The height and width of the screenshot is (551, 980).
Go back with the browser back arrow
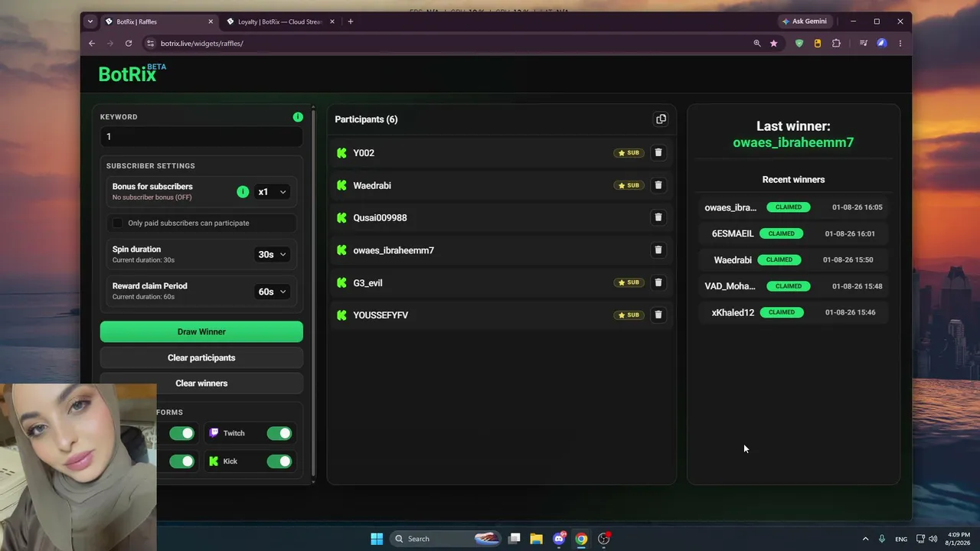coord(92,44)
